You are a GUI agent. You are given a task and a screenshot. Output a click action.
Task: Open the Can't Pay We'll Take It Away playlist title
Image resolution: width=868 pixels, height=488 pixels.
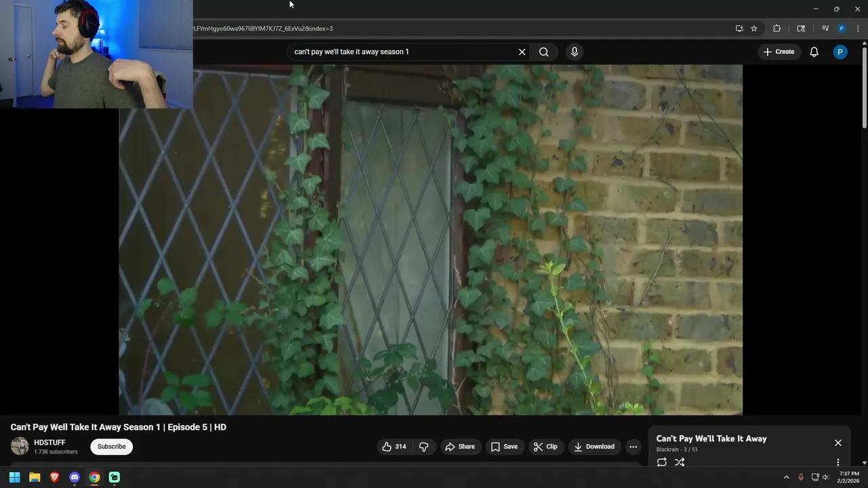711,439
